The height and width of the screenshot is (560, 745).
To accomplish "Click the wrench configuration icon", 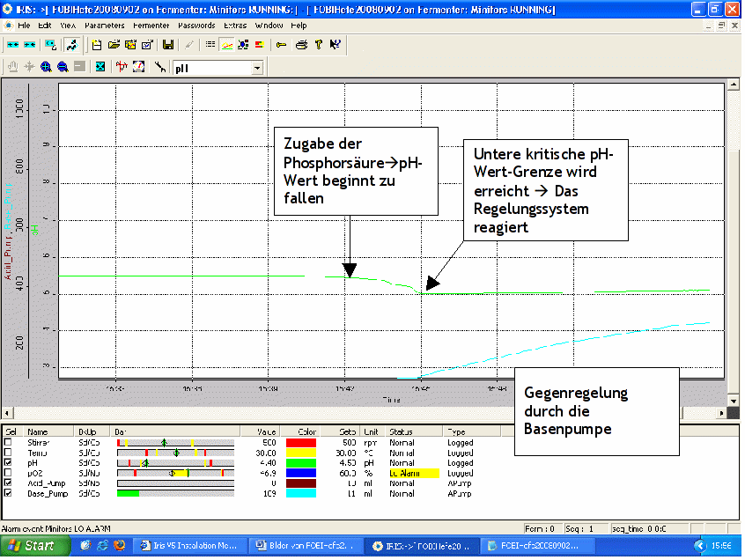I will pos(161,67).
